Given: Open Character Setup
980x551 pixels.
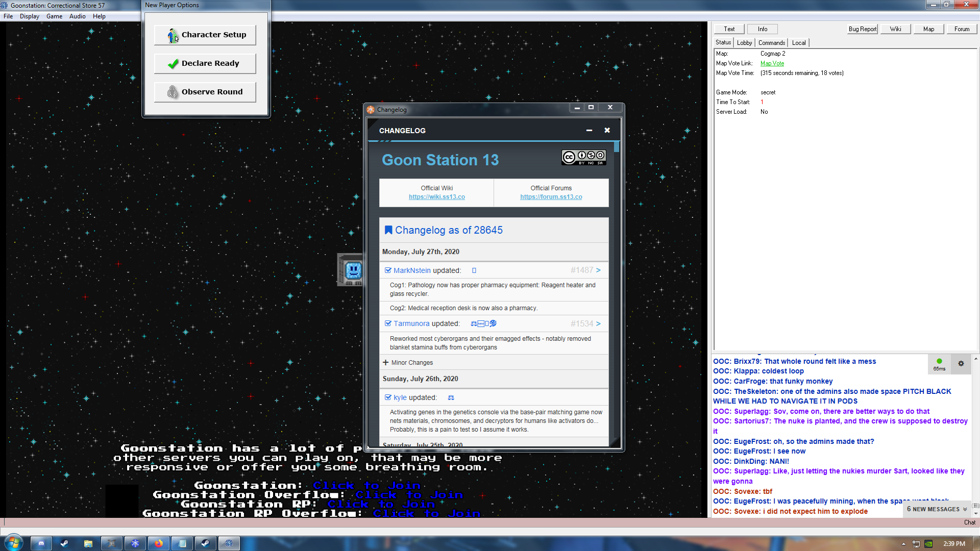Looking at the screenshot, I should tap(205, 35).
